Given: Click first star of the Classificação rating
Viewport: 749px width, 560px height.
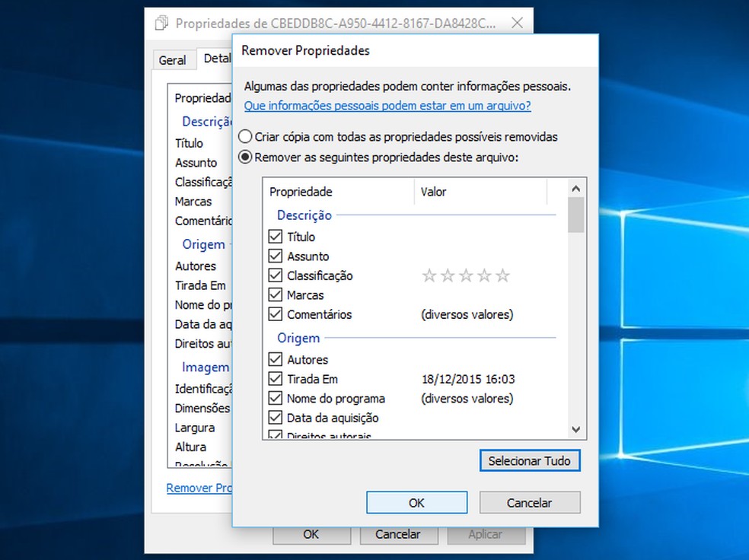Looking at the screenshot, I should (x=429, y=275).
